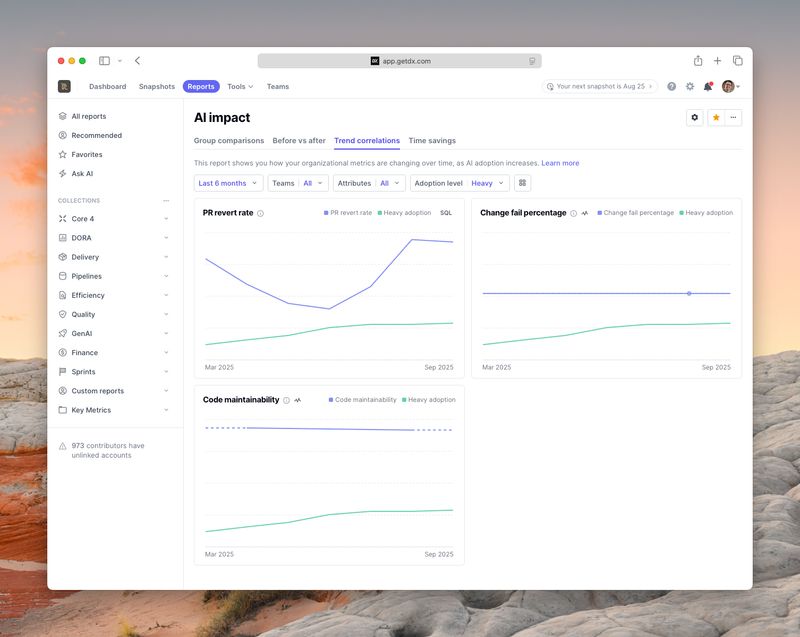800x637 pixels.
Task: Open the Adoption level Heavy dropdown
Action: tap(460, 183)
